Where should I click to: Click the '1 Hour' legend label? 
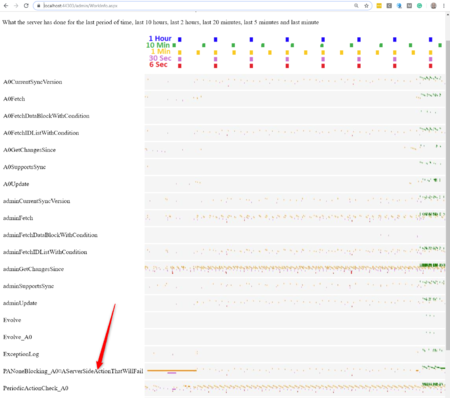(160, 38)
